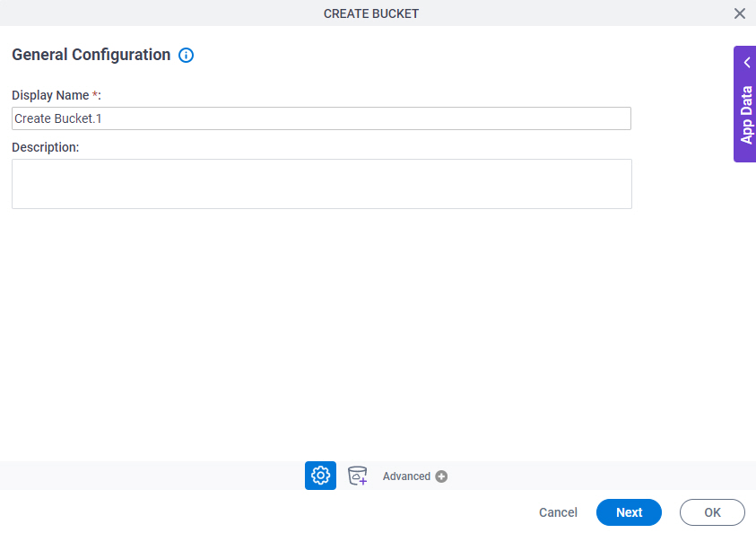
Task: Click the X to close the dialog
Action: pyautogui.click(x=740, y=13)
